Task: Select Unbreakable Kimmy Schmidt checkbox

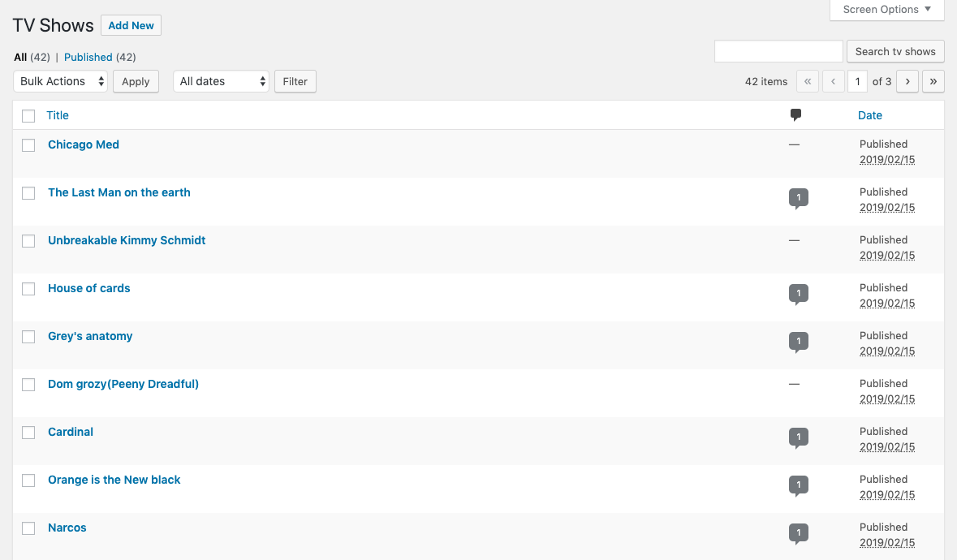Action: pyautogui.click(x=28, y=241)
